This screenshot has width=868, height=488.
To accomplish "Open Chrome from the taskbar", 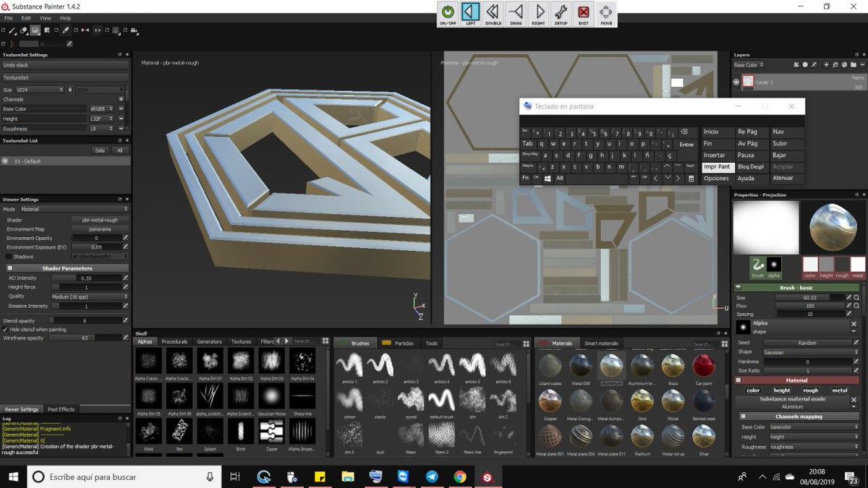I will [x=460, y=477].
